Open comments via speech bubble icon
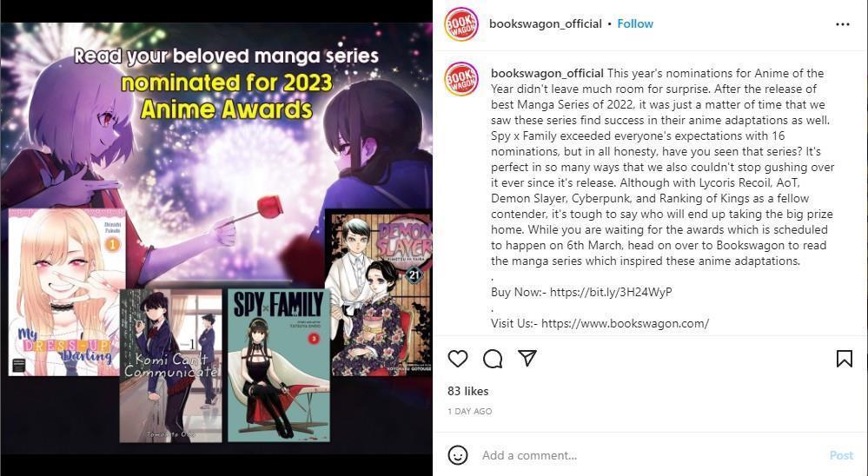 pos(493,359)
